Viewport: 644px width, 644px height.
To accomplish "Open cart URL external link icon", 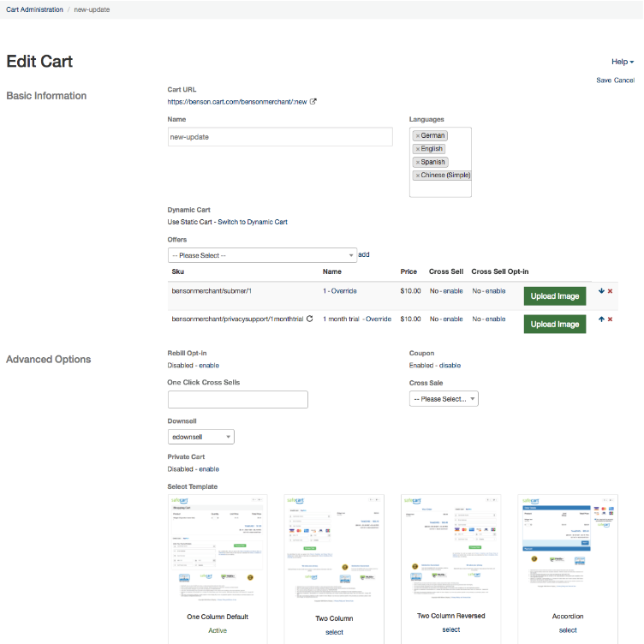I will [313, 102].
